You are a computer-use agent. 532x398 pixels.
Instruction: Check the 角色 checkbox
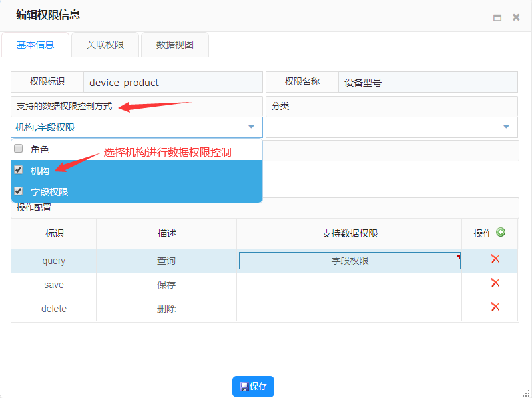click(19, 149)
